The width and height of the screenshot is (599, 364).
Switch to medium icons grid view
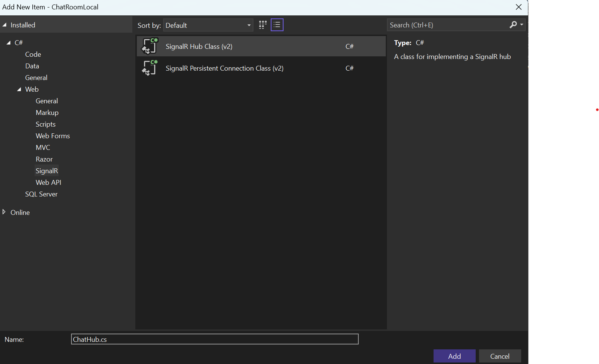[x=263, y=25]
